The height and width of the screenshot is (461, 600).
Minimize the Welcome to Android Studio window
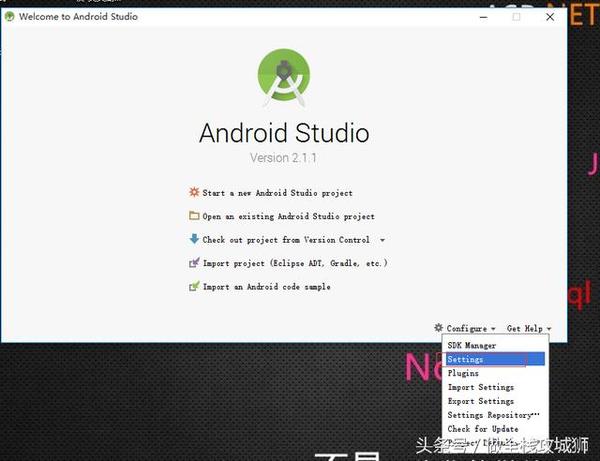pos(484,17)
